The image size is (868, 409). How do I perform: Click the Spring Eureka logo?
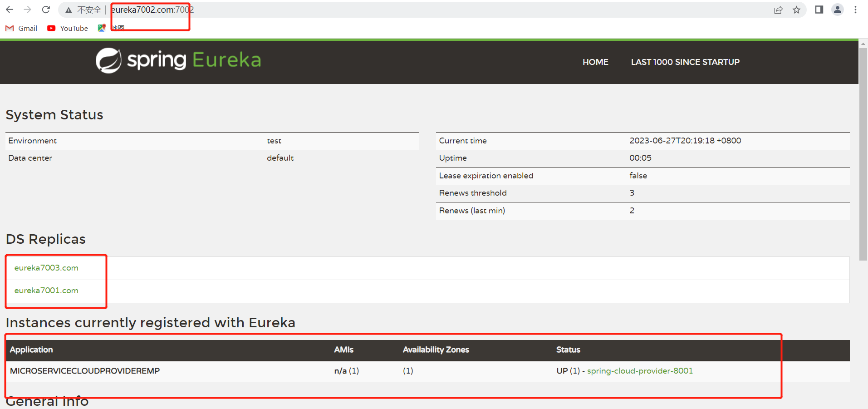click(178, 60)
